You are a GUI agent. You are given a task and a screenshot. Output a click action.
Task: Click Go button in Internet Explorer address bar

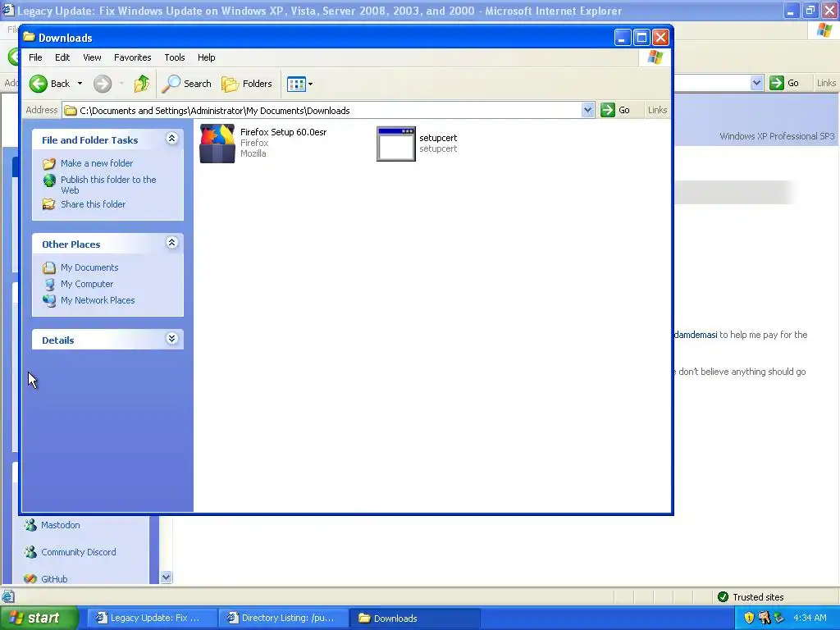coord(784,83)
